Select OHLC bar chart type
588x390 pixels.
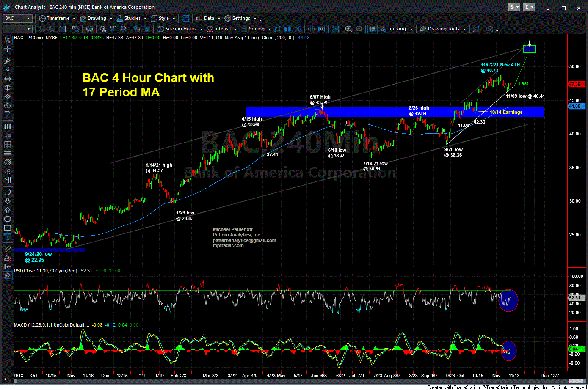click(277, 29)
